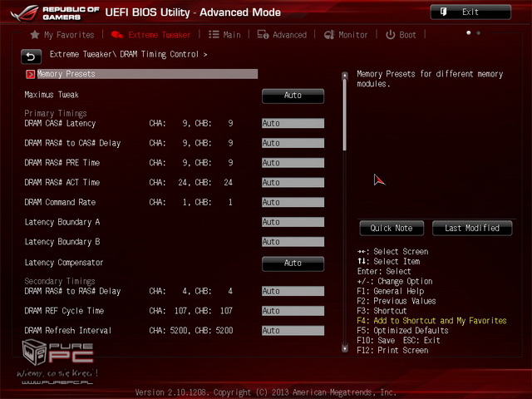Click the star icon beside My Favorites
Image resolution: width=532 pixels, height=399 pixels.
tap(35, 35)
